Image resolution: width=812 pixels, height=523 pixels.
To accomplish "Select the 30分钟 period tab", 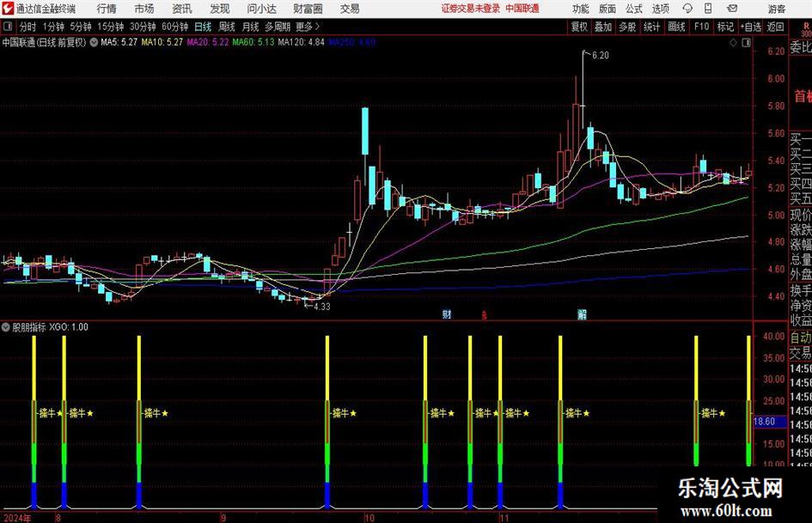I will (143, 27).
